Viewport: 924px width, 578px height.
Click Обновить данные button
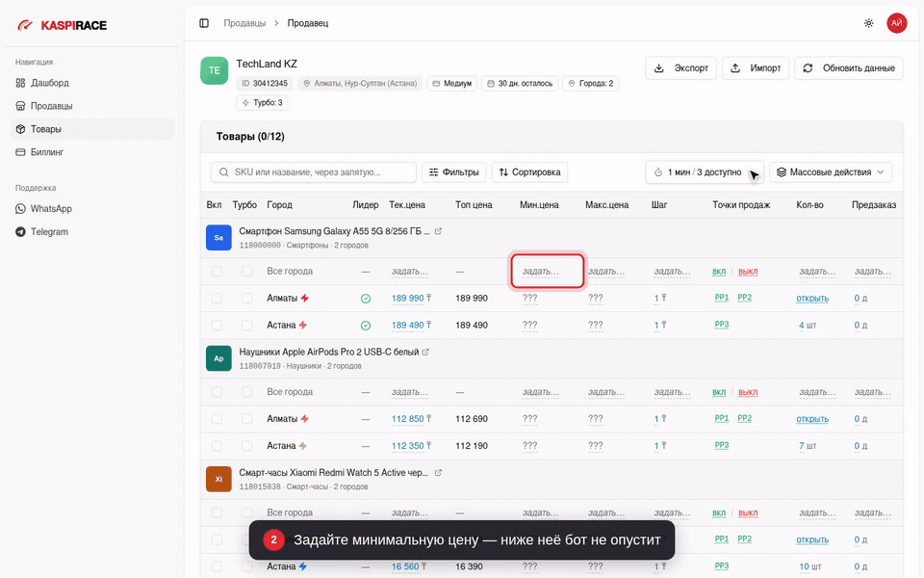(849, 67)
